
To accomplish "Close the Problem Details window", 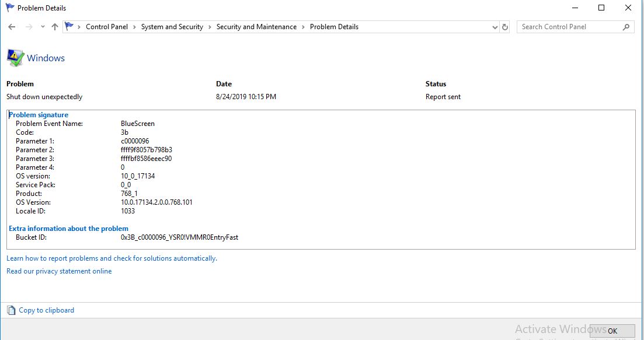I will click(628, 8).
